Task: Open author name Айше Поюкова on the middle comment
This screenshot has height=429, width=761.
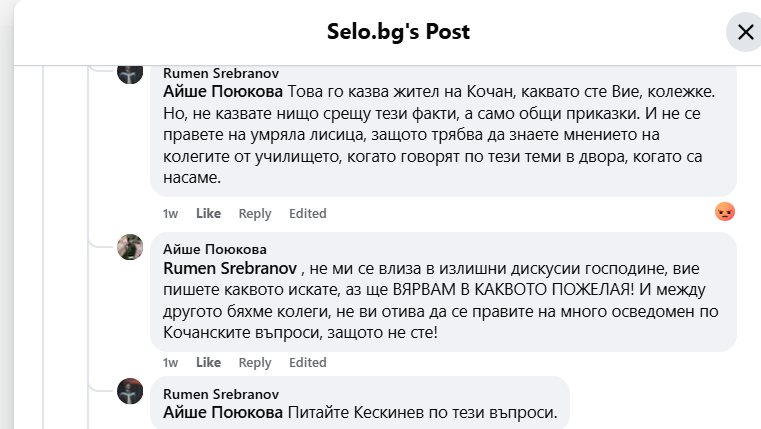Action: pos(214,249)
